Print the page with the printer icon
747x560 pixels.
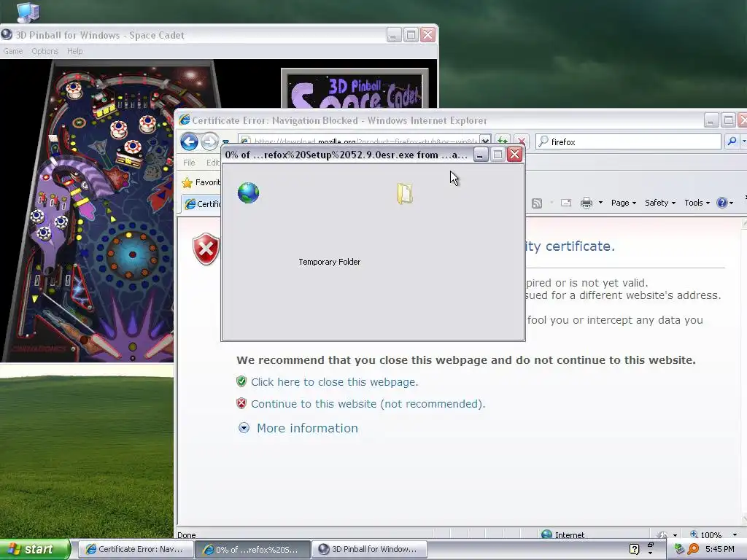coord(587,203)
